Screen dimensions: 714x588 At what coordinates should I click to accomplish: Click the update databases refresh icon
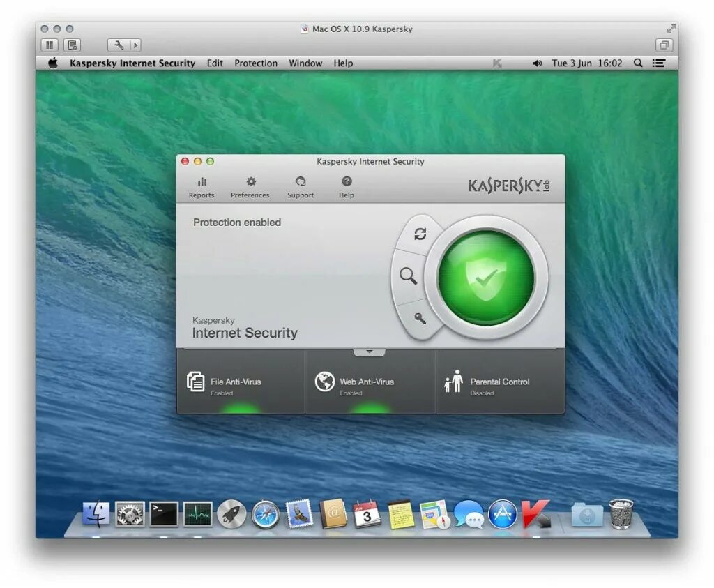(420, 234)
